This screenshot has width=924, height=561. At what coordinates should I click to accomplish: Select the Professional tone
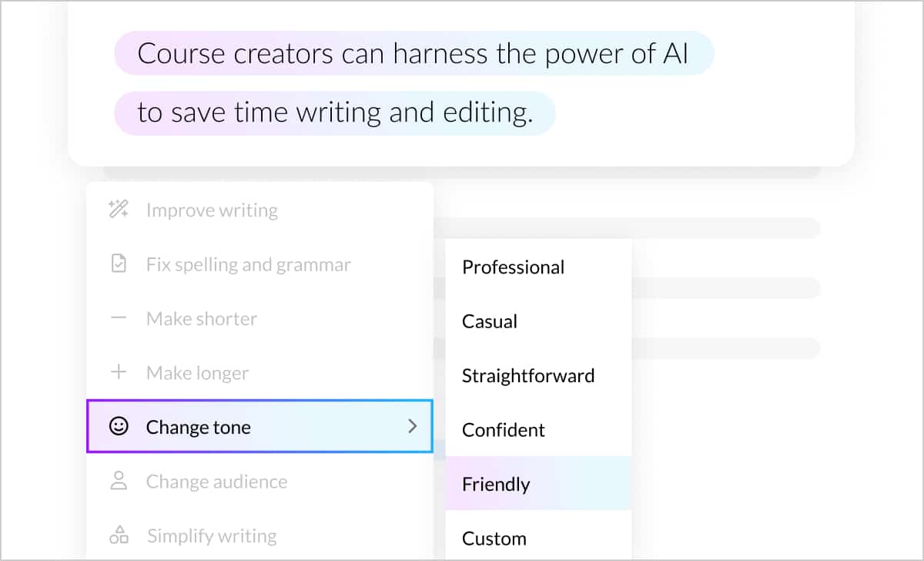(x=513, y=267)
